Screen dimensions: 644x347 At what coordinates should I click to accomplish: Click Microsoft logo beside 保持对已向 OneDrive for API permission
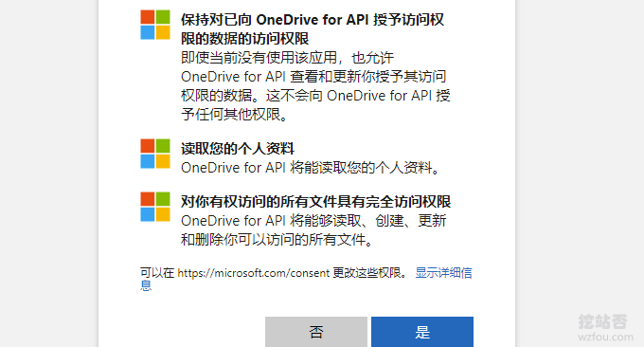click(x=155, y=25)
